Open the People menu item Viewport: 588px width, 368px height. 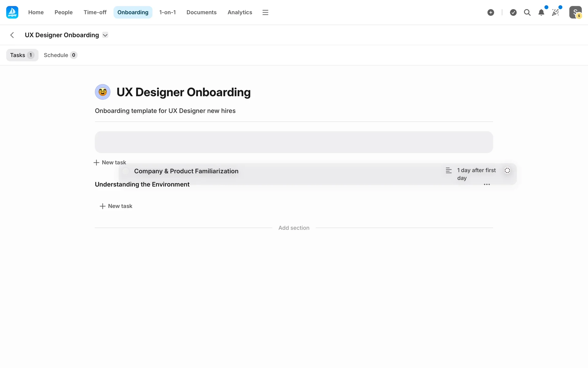(63, 12)
